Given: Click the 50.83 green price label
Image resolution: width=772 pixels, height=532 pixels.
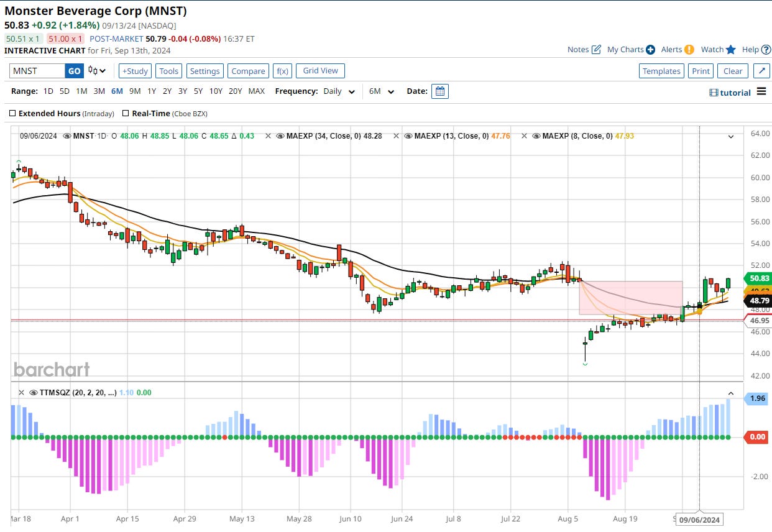Looking at the screenshot, I should 757,278.
